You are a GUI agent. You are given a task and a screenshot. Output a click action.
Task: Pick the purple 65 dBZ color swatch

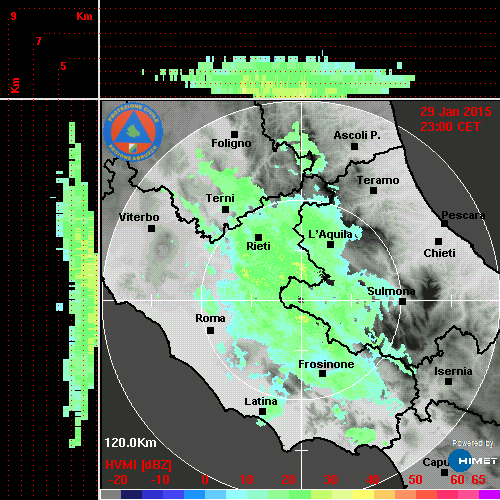pyautogui.click(x=489, y=494)
